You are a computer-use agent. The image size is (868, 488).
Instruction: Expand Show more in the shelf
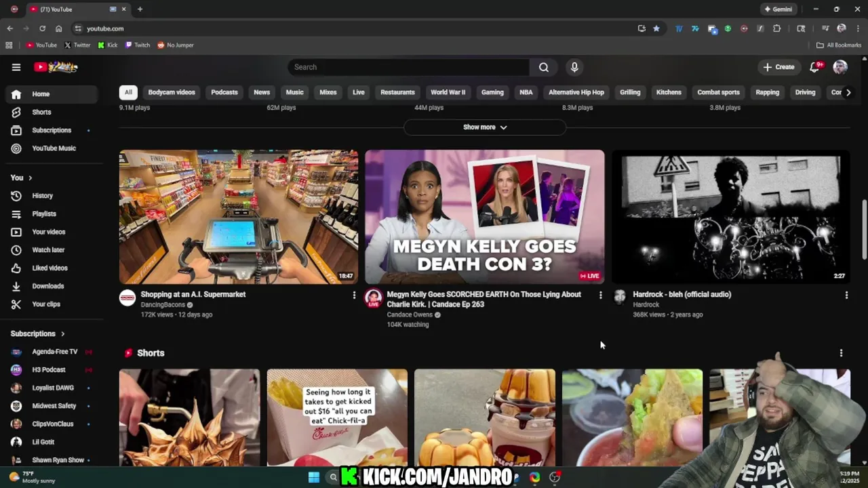[x=485, y=127]
